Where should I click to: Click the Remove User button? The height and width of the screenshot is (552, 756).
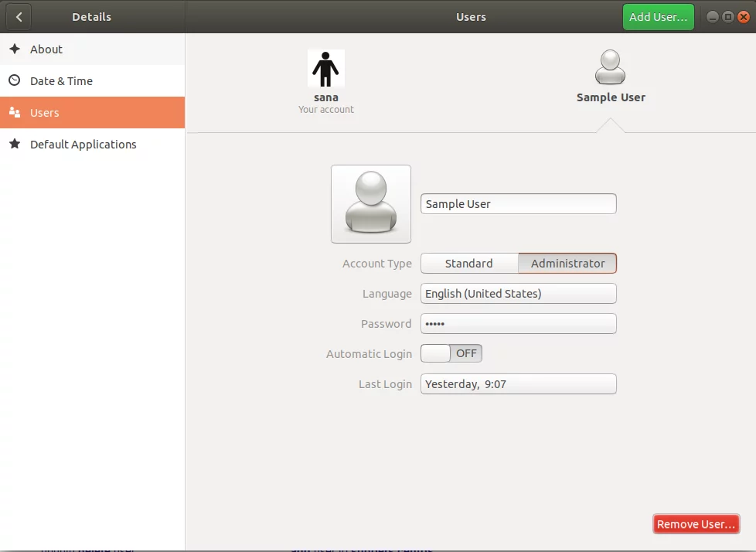pos(696,524)
